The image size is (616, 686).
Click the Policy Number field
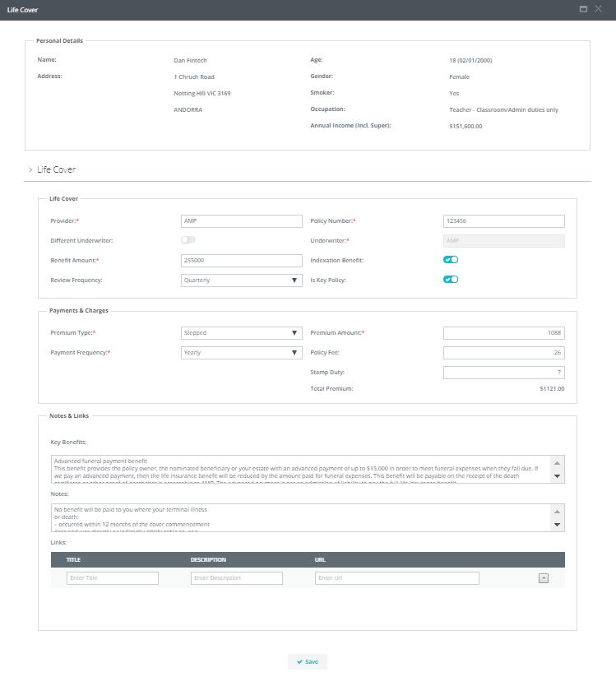503,221
